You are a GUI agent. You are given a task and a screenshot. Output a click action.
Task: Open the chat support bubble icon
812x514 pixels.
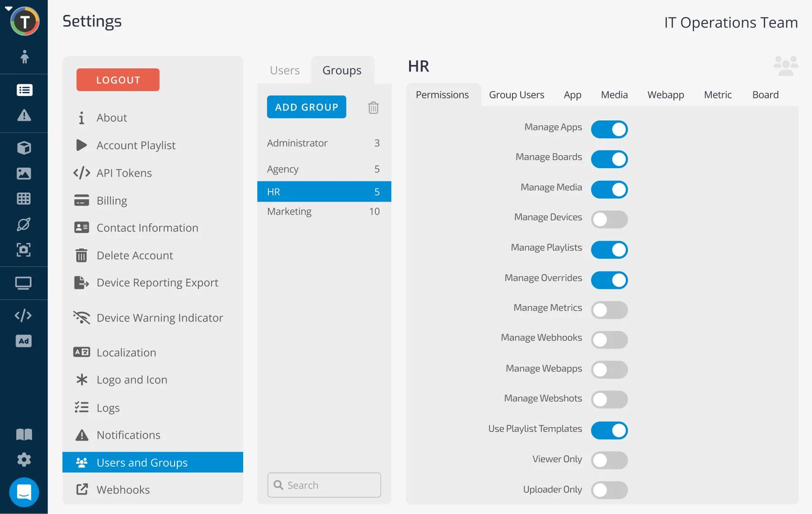click(24, 492)
